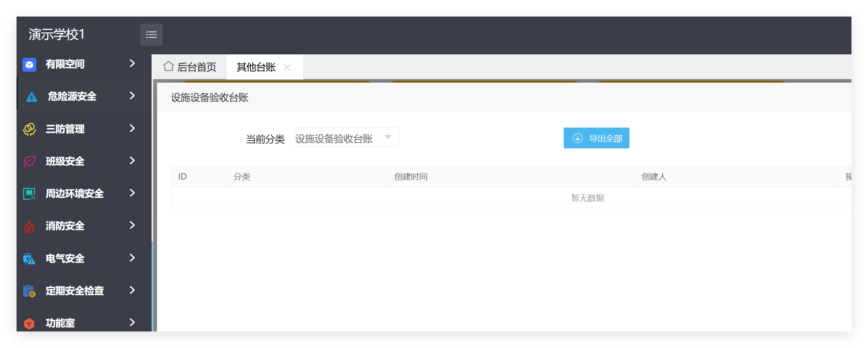Open the 有限空间 sidebar menu
Image resolution: width=868 pixels, height=348 pixels.
pyautogui.click(x=84, y=64)
